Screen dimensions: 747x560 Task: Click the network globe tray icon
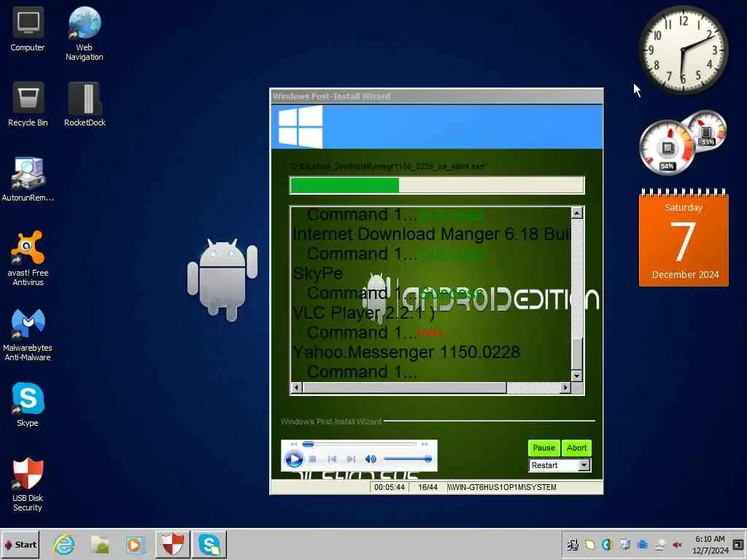[659, 544]
